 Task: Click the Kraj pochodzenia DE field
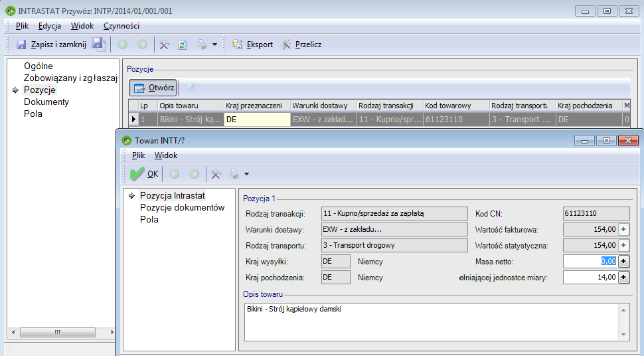tap(335, 278)
